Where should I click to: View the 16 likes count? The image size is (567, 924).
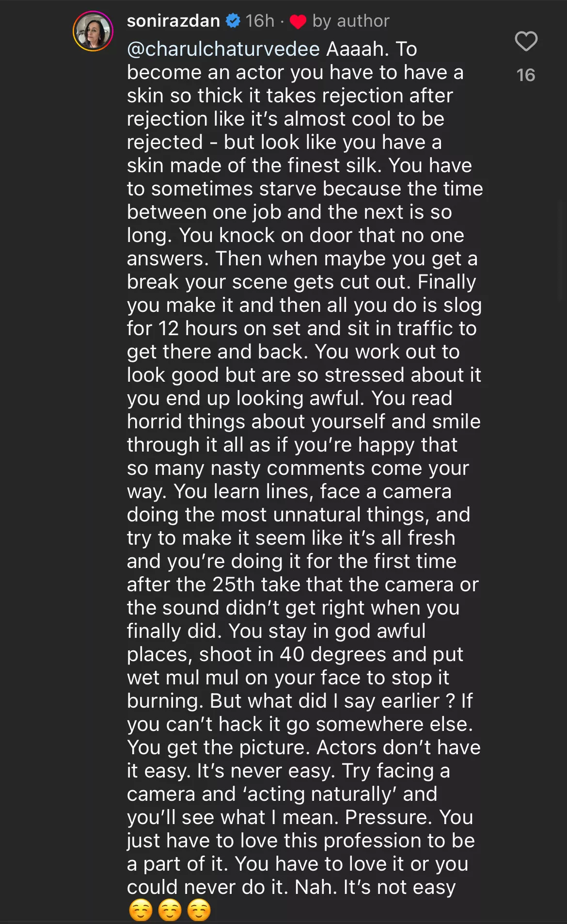coord(526,75)
